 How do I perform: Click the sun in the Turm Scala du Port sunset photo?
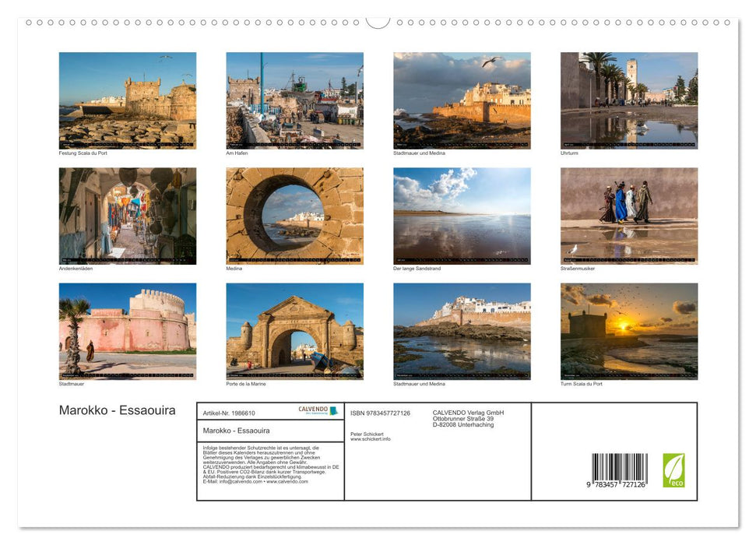pos(624,327)
